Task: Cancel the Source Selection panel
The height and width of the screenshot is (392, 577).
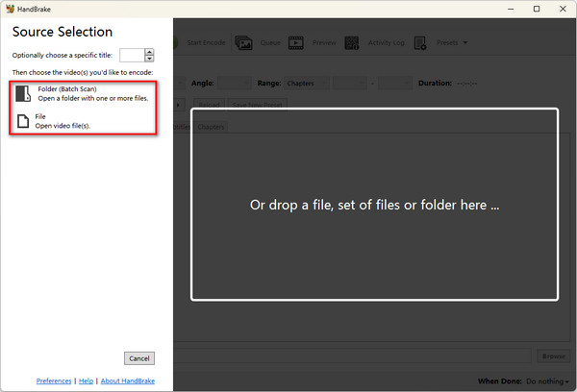Action: [139, 358]
